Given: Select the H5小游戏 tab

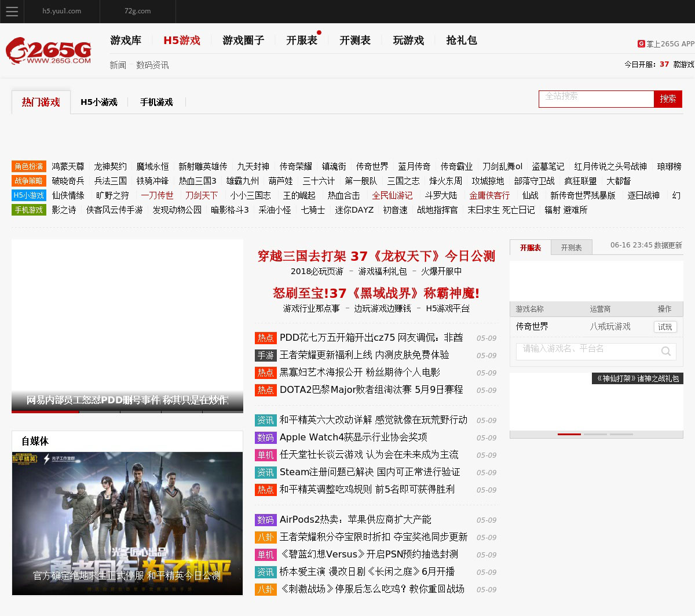Looking at the screenshot, I should (x=99, y=102).
